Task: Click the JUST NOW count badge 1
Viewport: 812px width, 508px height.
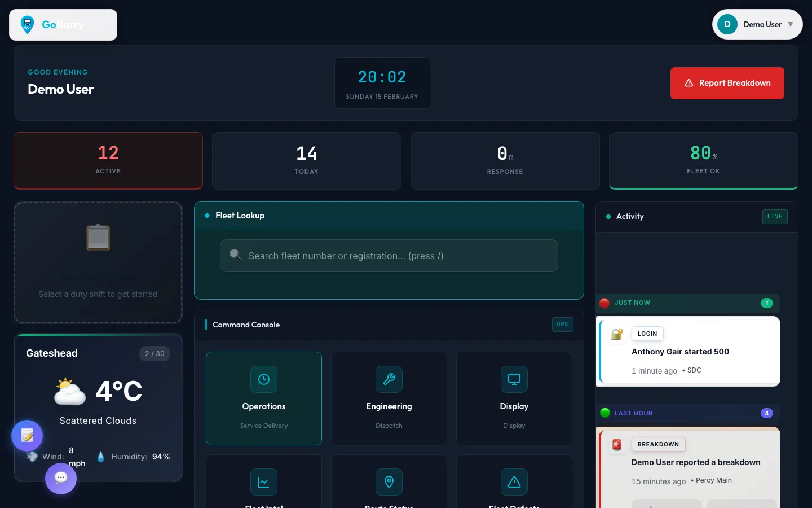Action: [x=767, y=303]
